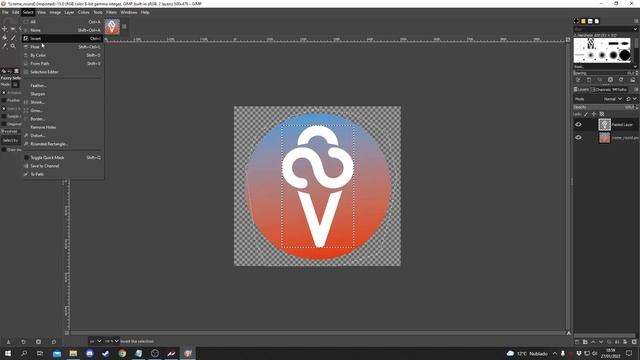Open the Document History dock tab icon
Screen dimensions: 640x360
point(597,21)
